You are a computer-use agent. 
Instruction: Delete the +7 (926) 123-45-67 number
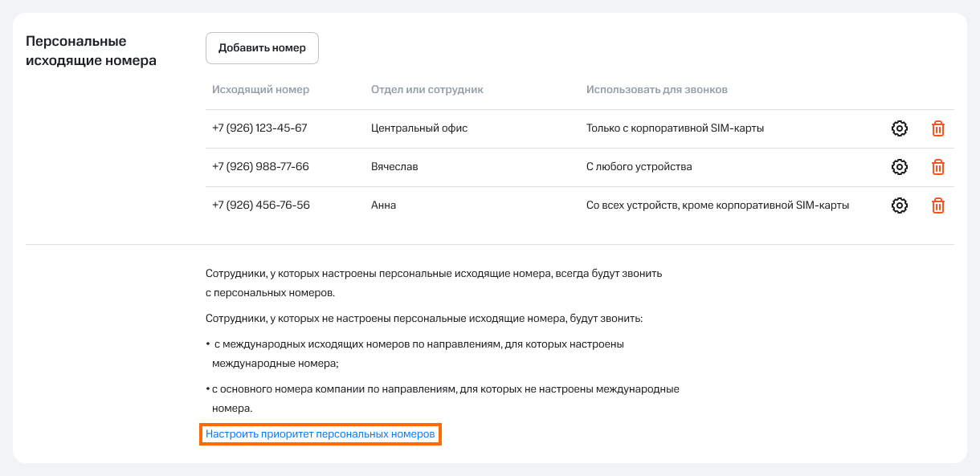(x=937, y=128)
